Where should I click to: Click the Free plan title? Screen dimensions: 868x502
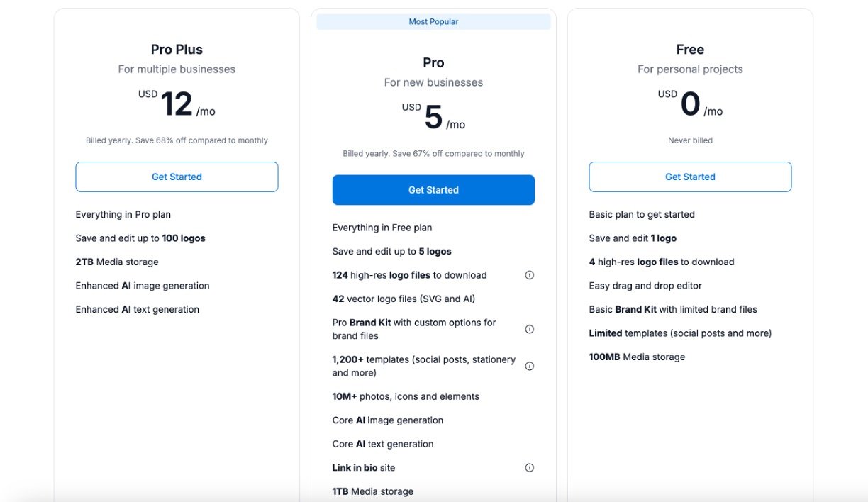coord(690,50)
